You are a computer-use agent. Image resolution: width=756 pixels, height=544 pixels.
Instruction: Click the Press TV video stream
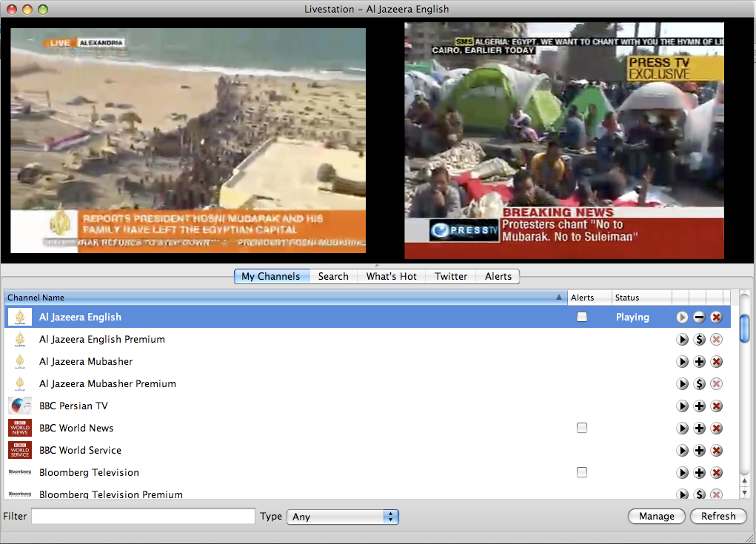pyautogui.click(x=564, y=140)
